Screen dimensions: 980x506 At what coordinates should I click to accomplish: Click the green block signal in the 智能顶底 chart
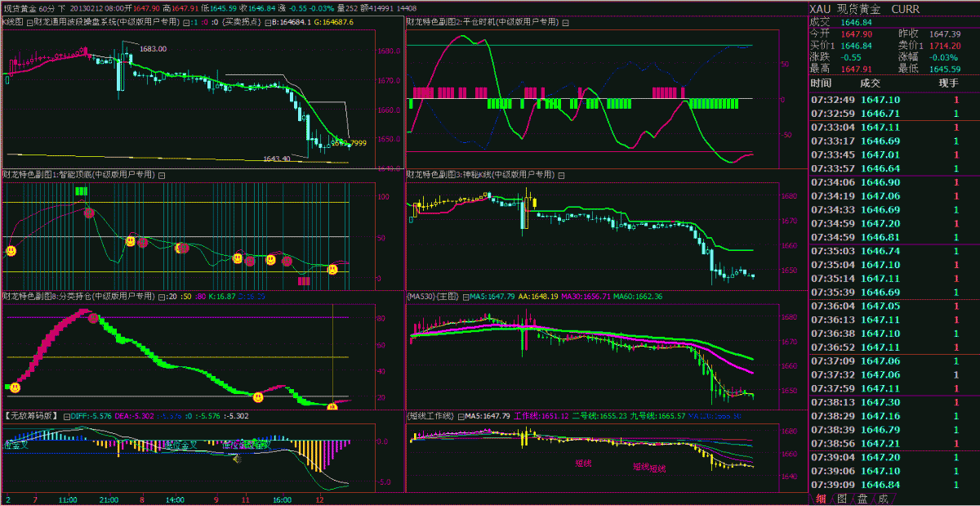tap(81, 191)
